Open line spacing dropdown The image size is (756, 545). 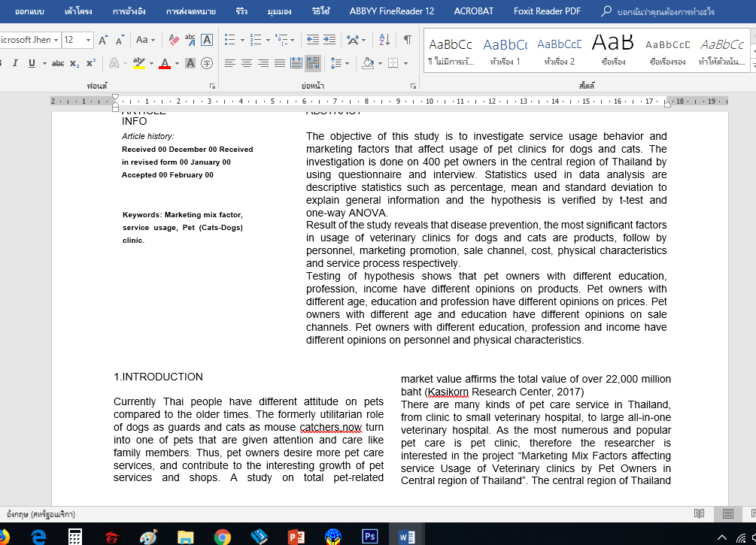point(340,63)
